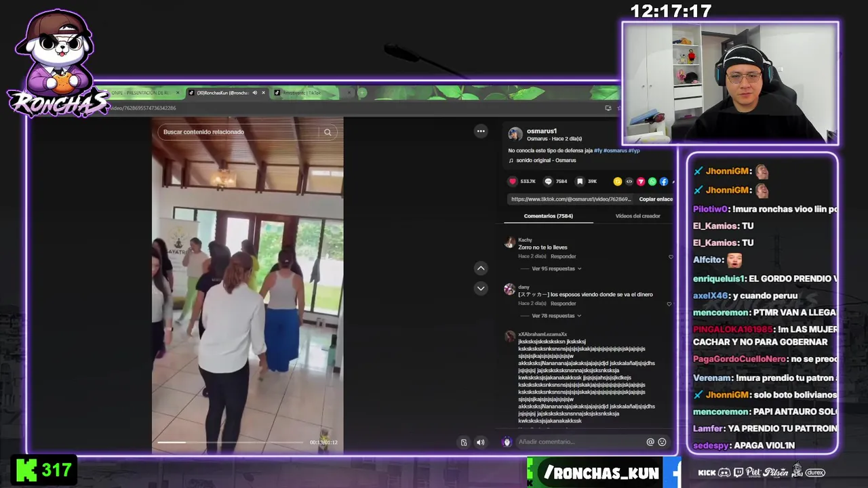Click the magnifier icon in related search
The height and width of the screenshot is (488, 868).
(x=328, y=132)
